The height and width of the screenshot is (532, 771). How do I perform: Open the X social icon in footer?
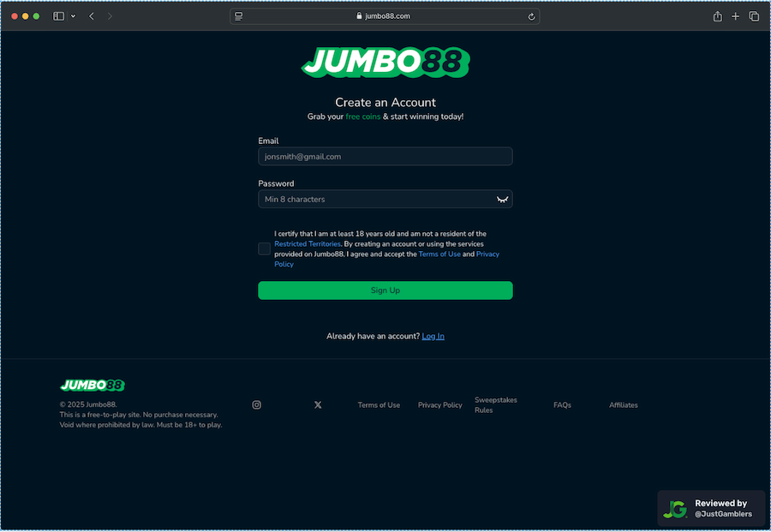click(x=318, y=404)
